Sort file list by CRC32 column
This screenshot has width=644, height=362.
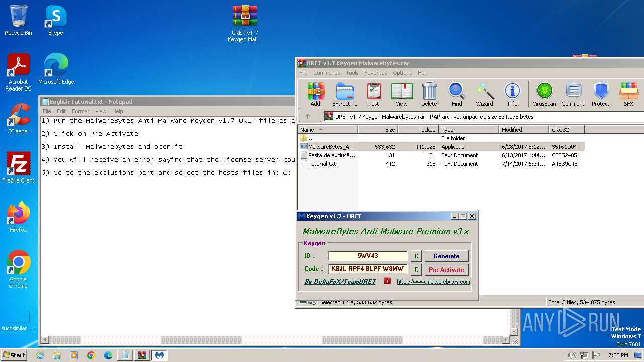pyautogui.click(x=567, y=129)
